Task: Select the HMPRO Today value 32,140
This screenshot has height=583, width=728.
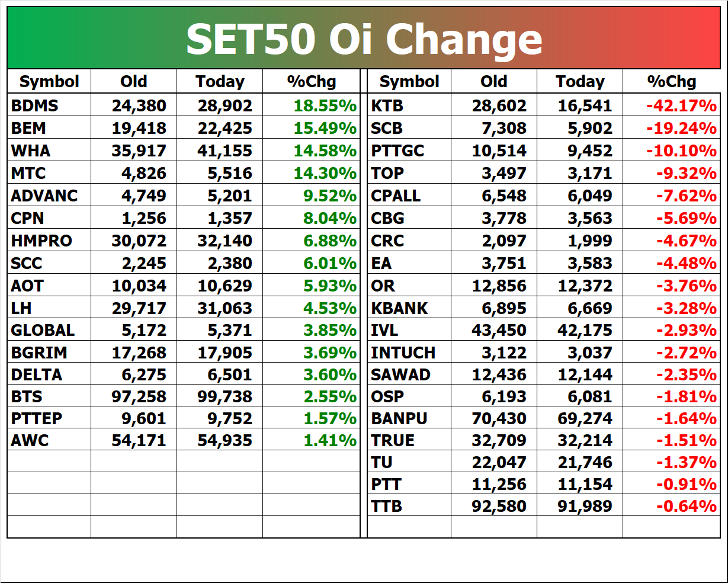Action: tap(220, 241)
